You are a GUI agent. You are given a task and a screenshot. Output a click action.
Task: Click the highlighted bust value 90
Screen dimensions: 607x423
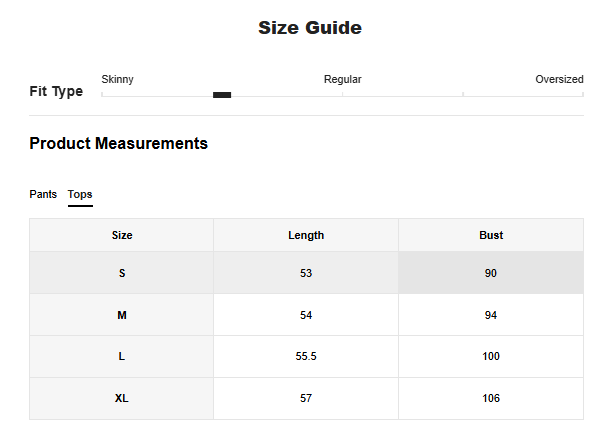click(490, 273)
